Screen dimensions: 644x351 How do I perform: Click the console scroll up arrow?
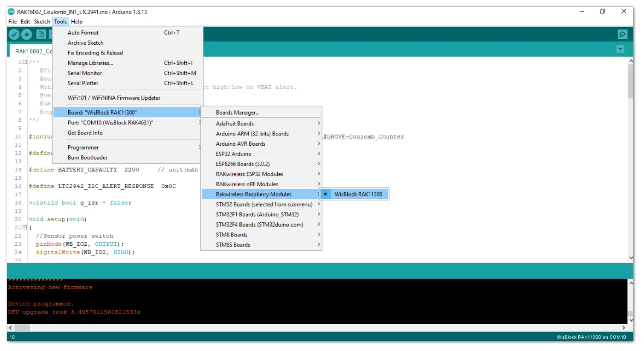tap(630, 283)
